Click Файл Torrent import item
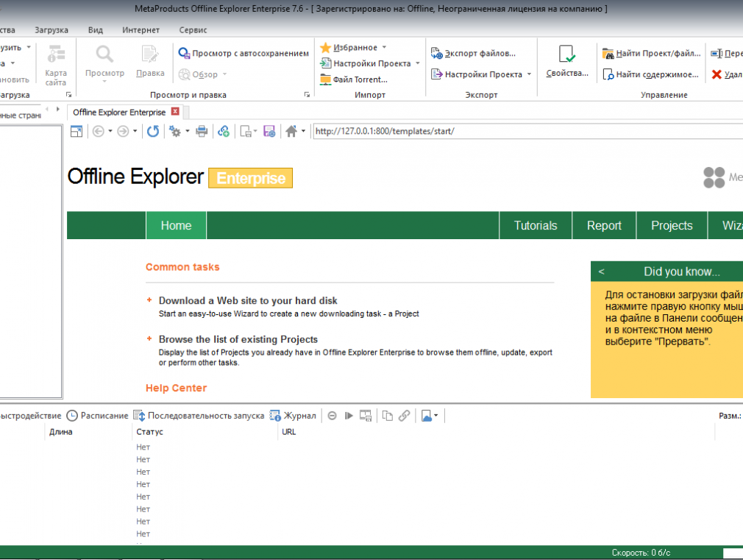Image resolution: width=743 pixels, height=560 pixels. tap(354, 79)
